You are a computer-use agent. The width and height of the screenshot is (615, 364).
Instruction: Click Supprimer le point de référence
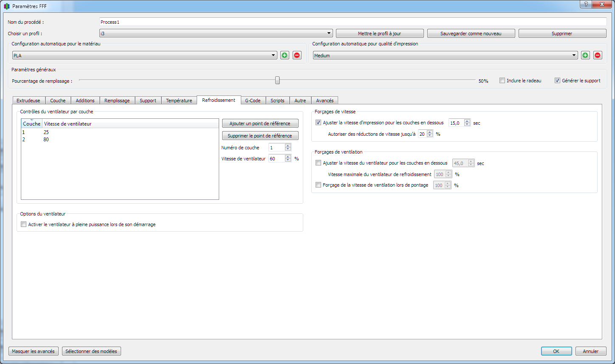click(x=260, y=136)
